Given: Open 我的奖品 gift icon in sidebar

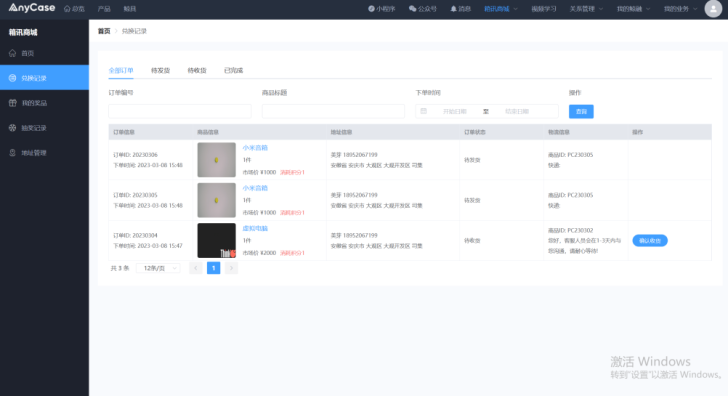Looking at the screenshot, I should 13,103.
